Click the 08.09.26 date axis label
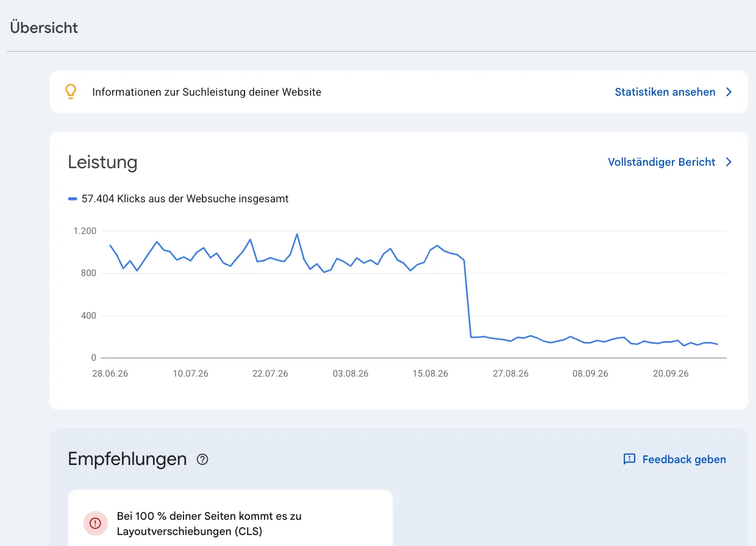Screen dimensions: 756x546 pyautogui.click(x=590, y=374)
